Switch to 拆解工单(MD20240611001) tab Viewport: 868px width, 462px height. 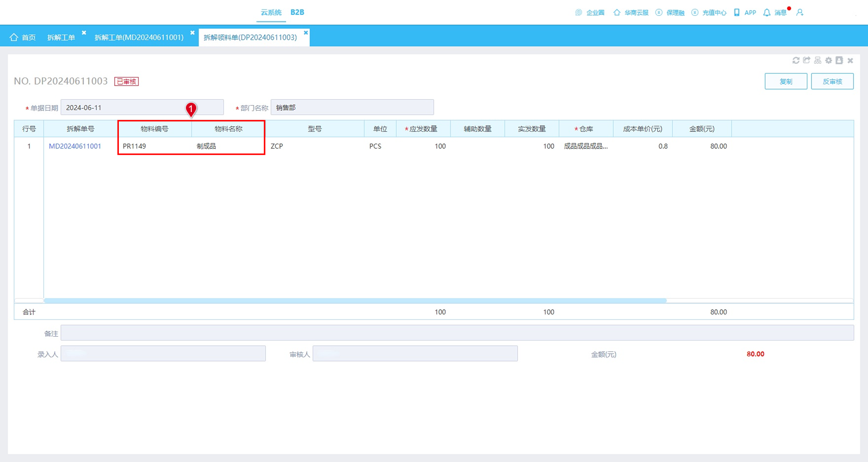[x=139, y=37]
